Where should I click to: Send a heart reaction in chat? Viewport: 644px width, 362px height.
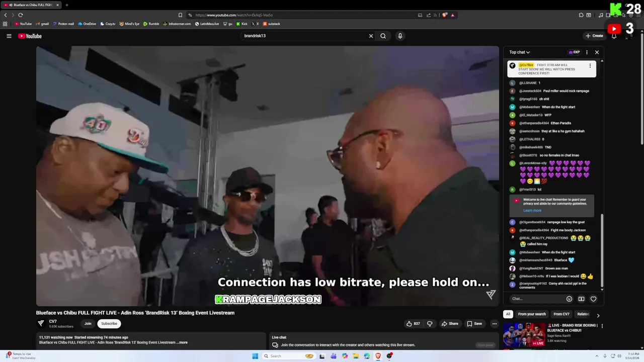point(594,299)
